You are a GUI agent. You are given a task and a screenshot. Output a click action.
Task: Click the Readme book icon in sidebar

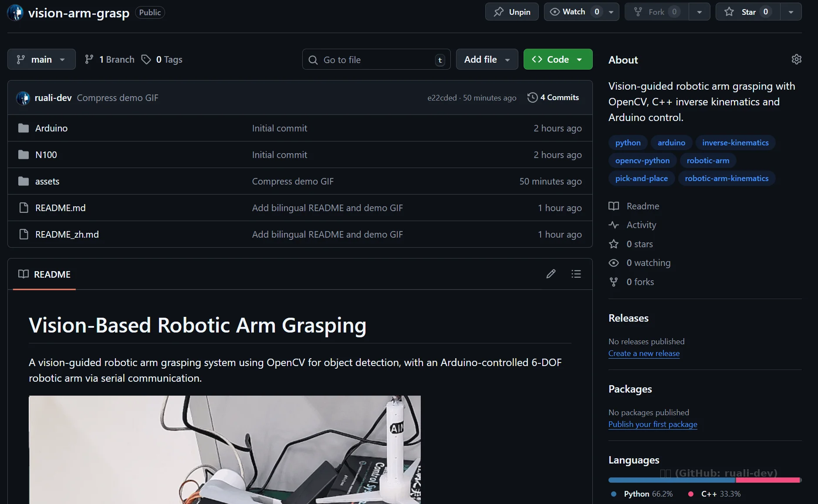pos(614,206)
